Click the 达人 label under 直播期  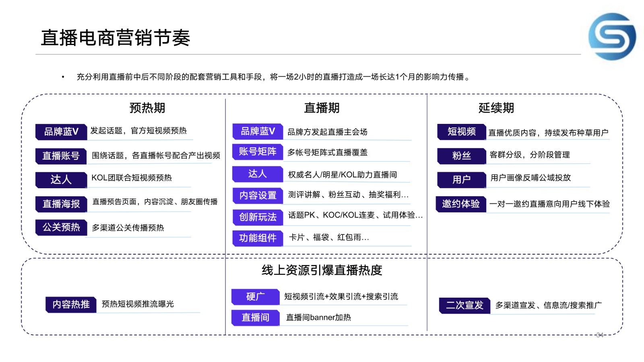click(x=258, y=174)
